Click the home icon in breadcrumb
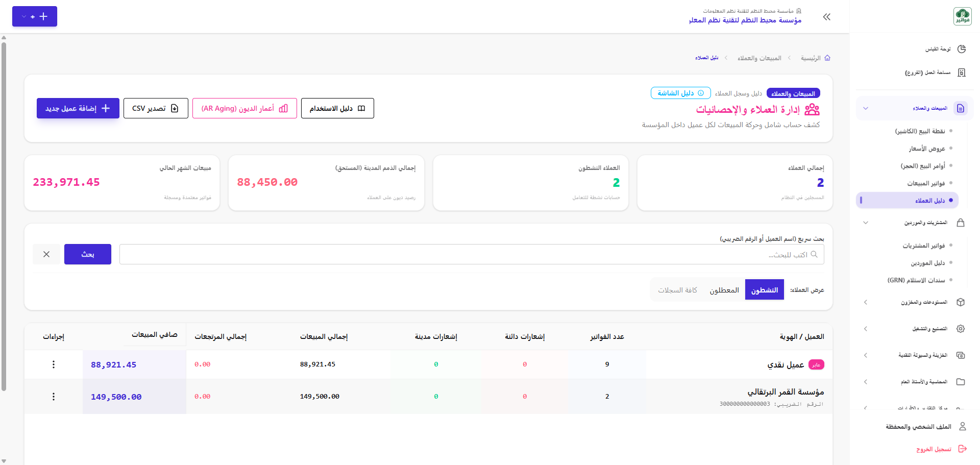980x465 pixels. (827, 58)
